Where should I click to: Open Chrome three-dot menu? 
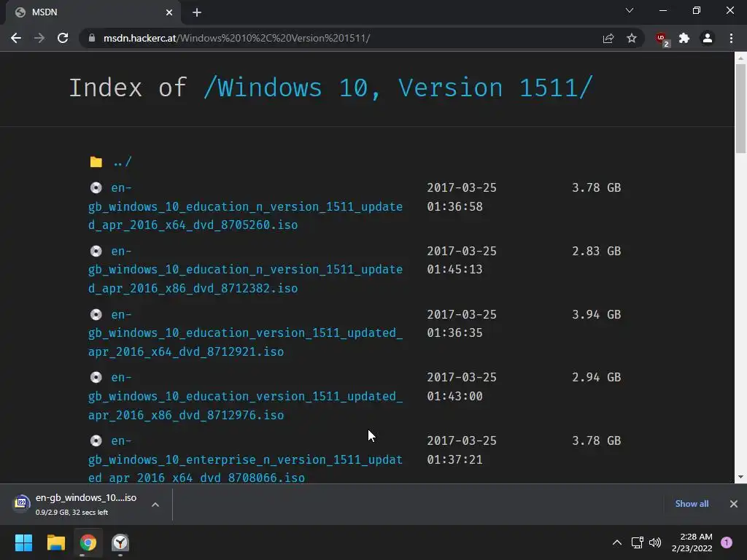click(731, 38)
